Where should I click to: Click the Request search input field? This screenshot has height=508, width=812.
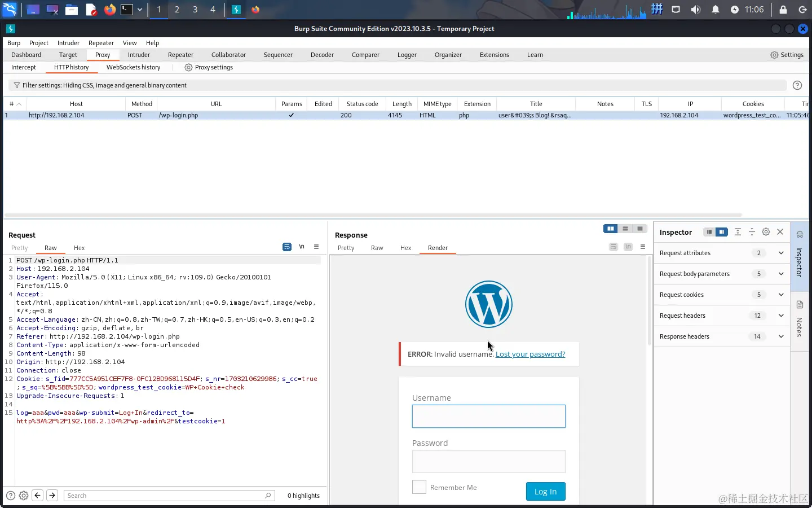[169, 496]
